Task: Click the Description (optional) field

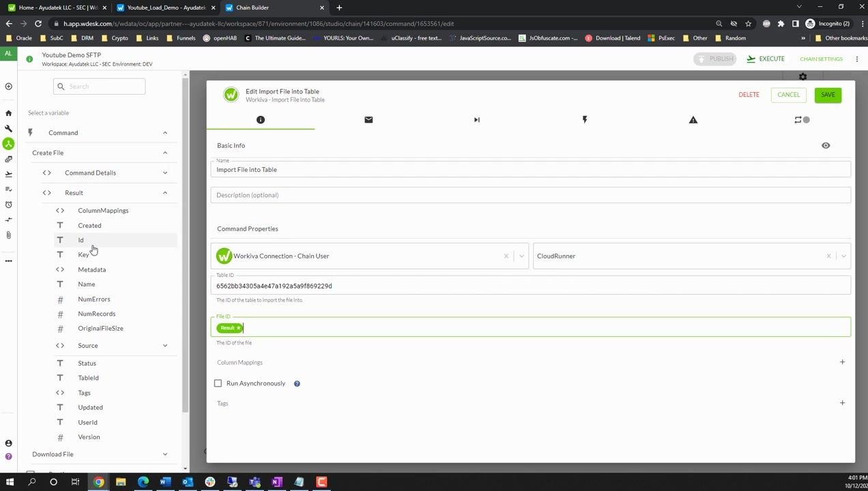Action: [531, 195]
